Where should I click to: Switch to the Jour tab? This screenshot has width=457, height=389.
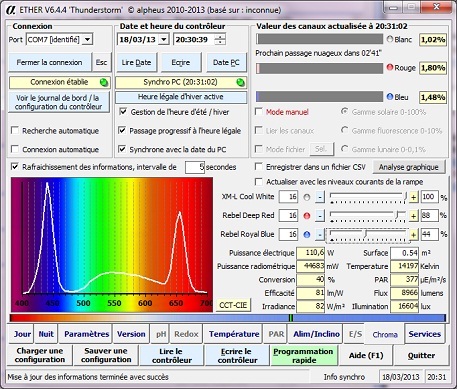[22, 334]
